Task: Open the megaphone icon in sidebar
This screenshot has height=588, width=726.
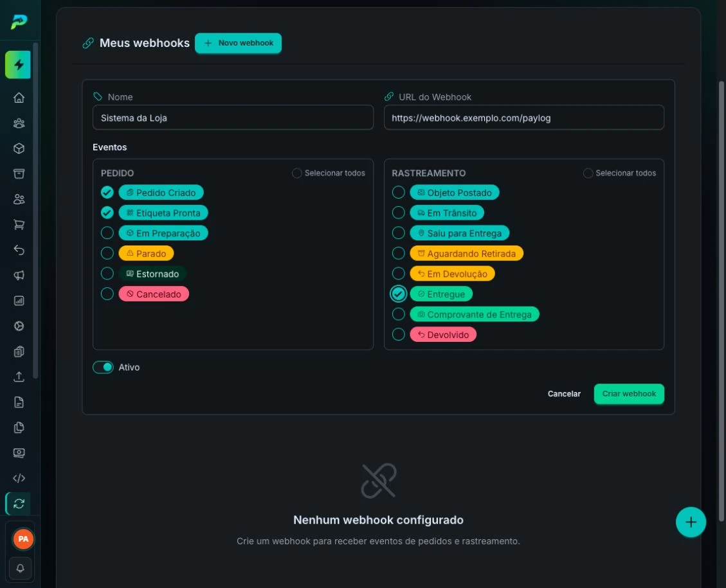Action: pos(19,276)
